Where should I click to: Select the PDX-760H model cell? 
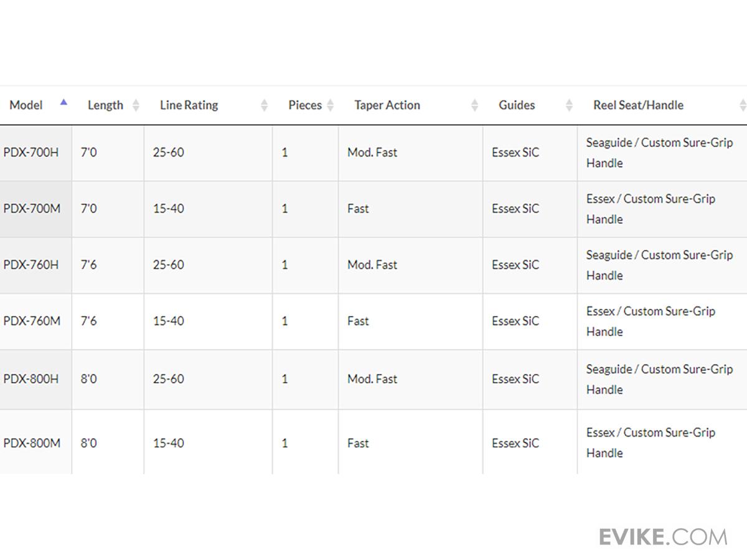point(31,264)
